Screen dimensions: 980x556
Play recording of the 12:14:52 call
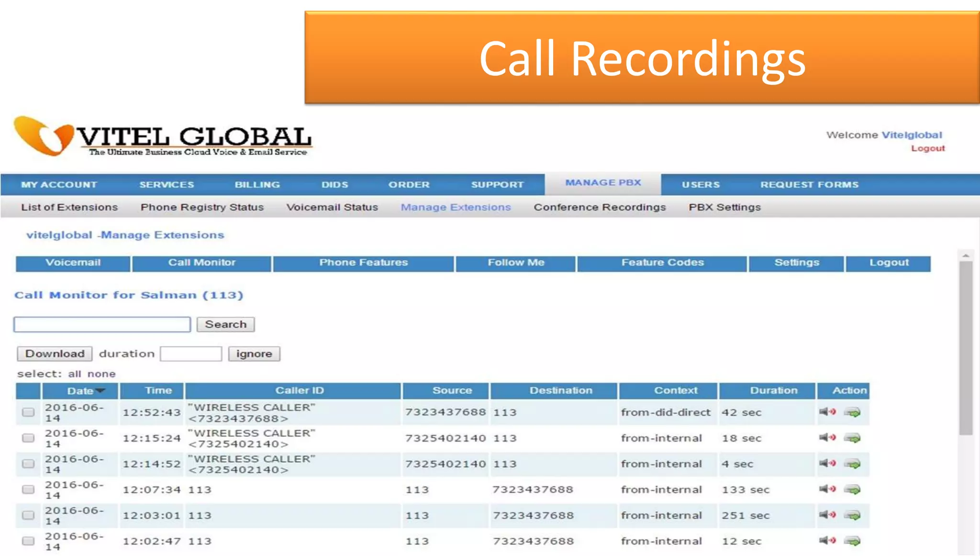tap(827, 463)
